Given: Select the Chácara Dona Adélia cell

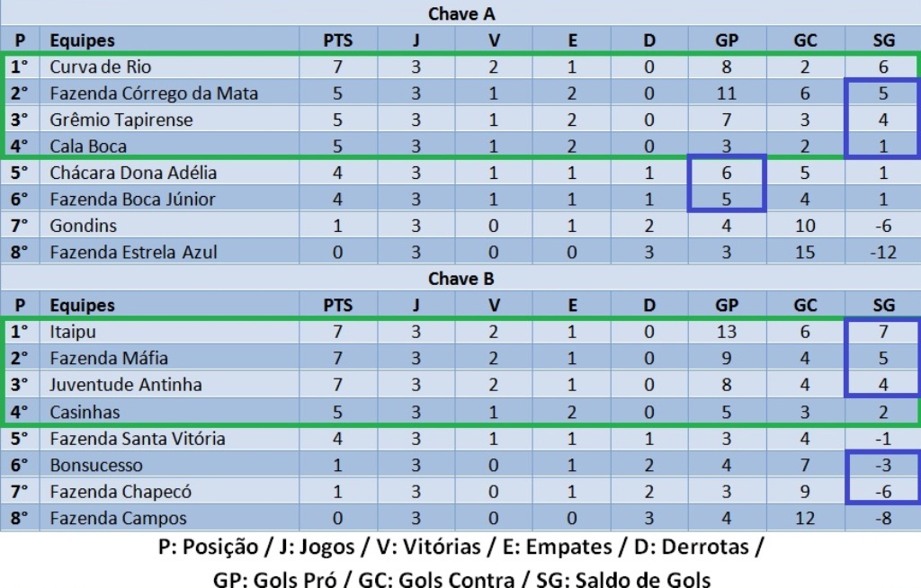Looking at the screenshot, I should coord(133,173).
